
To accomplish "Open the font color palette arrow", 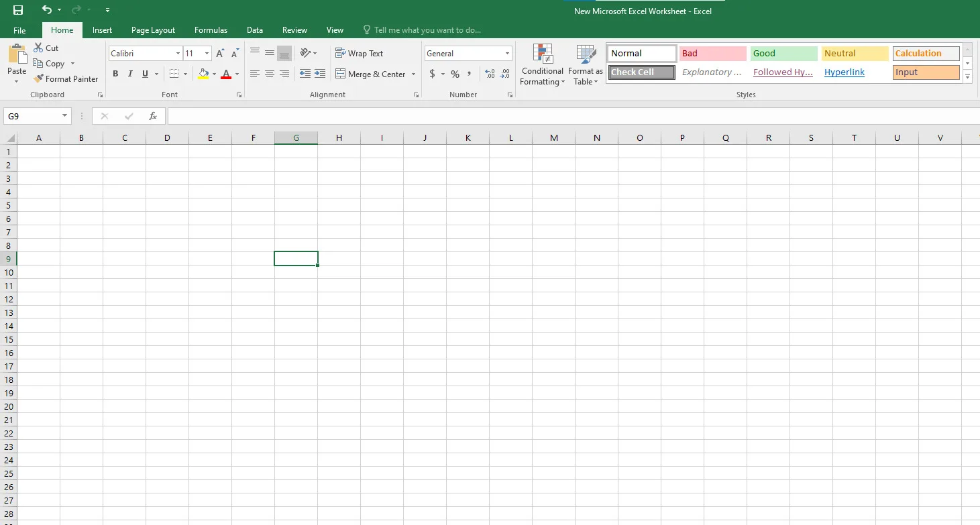I will (237, 74).
